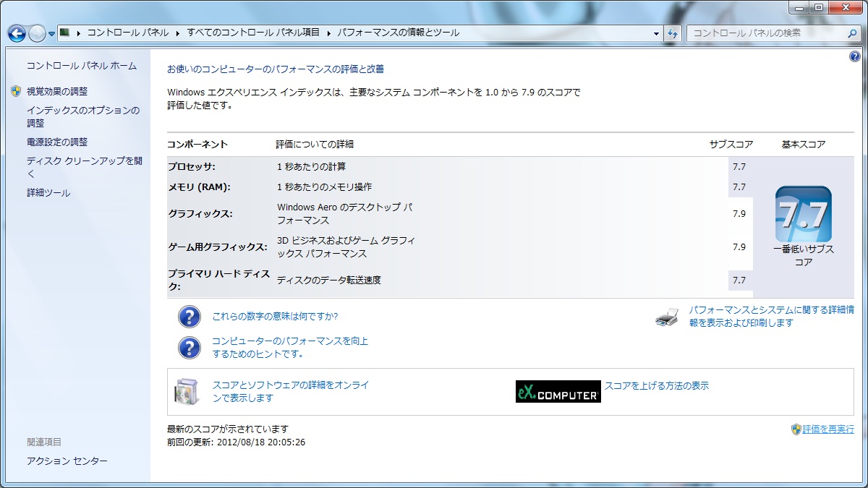The image size is (868, 488).
Task: Click the 7.7 プロセッサ subscore
Action: click(x=739, y=167)
